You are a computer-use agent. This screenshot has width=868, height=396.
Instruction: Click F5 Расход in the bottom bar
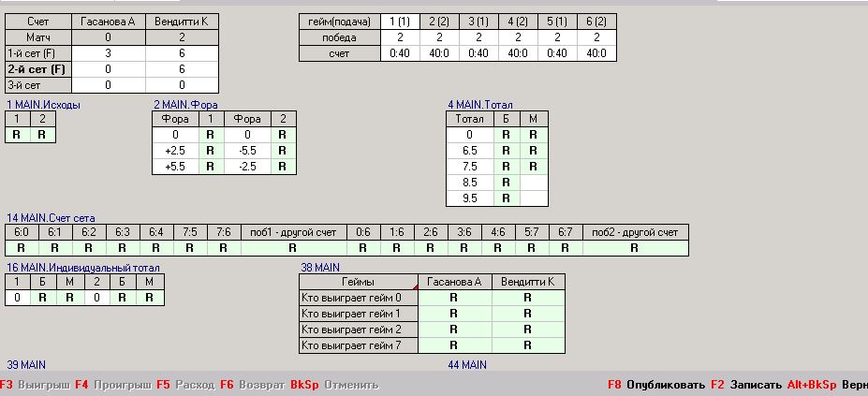point(185,385)
